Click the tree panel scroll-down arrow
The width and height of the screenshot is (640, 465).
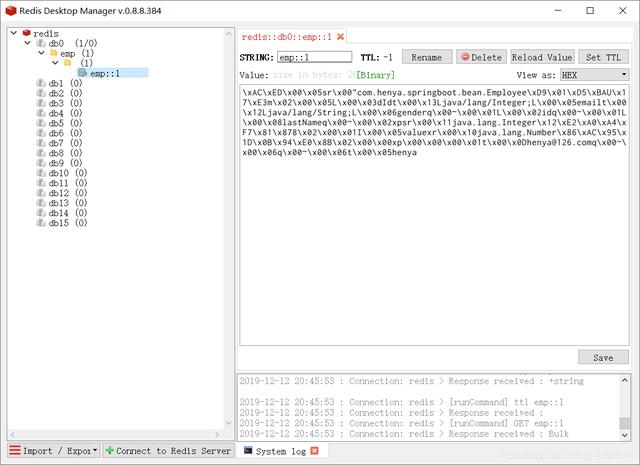(229, 423)
